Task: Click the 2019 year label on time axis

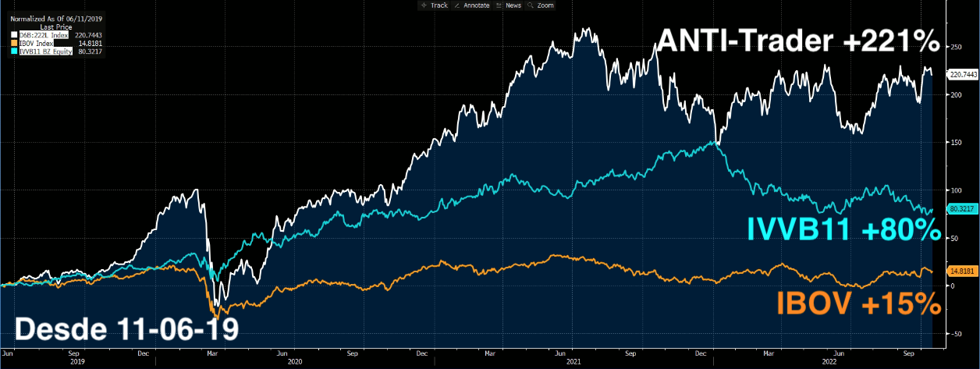Action: pyautogui.click(x=77, y=362)
